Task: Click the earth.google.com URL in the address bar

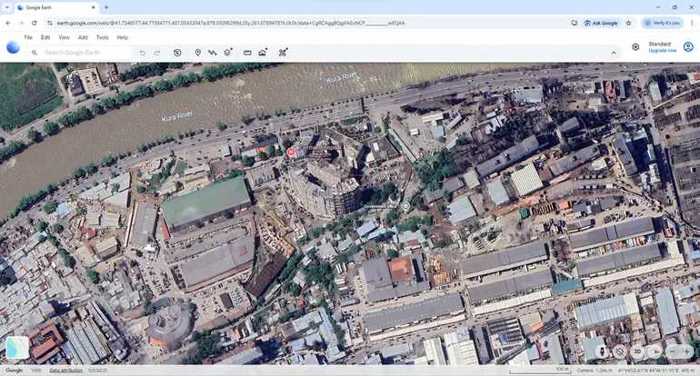Action: tap(230, 23)
